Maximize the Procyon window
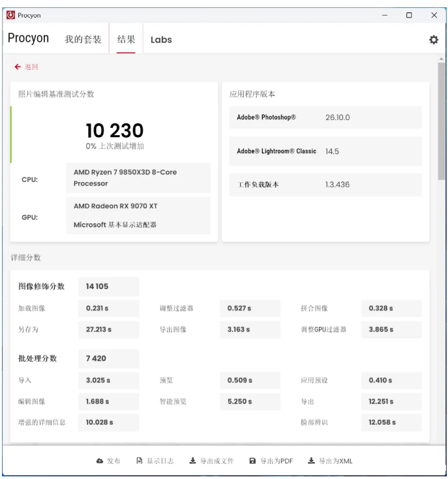 [x=409, y=15]
